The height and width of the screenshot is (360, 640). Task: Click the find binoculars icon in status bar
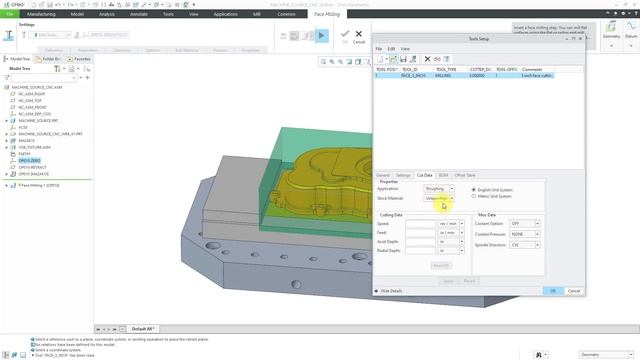point(539,355)
